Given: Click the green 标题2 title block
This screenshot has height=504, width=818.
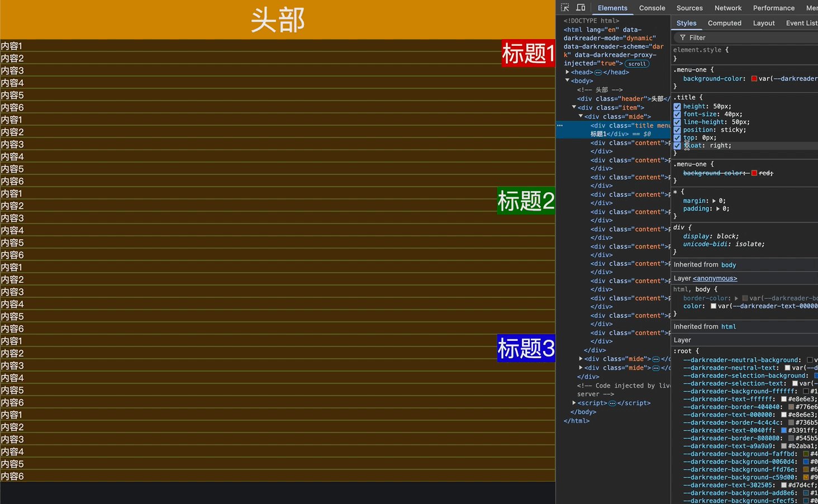Looking at the screenshot, I should tap(526, 201).
